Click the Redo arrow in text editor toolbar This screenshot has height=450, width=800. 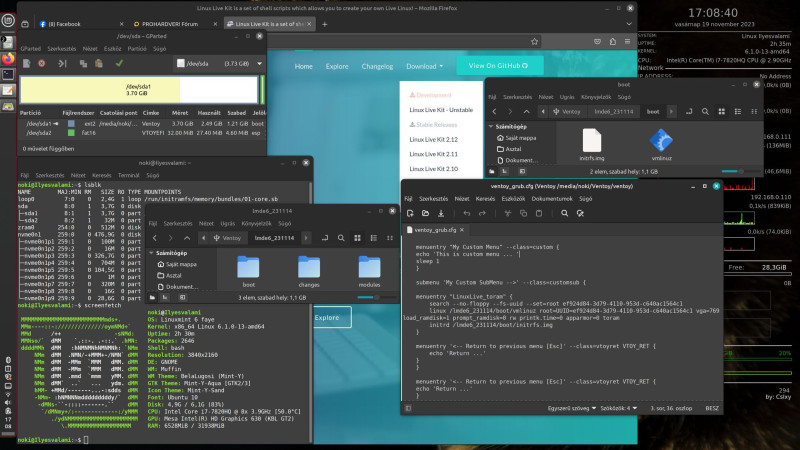pyautogui.click(x=482, y=213)
